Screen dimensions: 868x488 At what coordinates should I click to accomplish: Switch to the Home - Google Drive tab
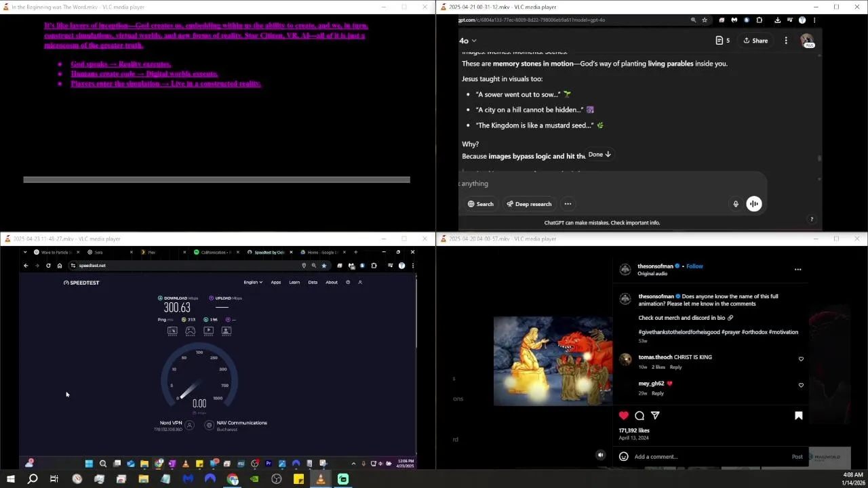[322, 252]
